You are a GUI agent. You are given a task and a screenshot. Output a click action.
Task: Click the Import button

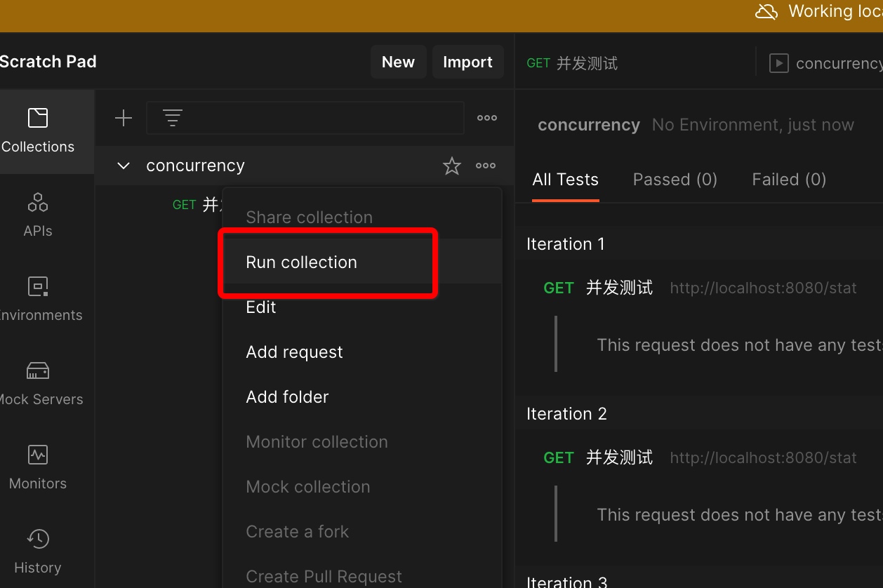[x=467, y=62]
